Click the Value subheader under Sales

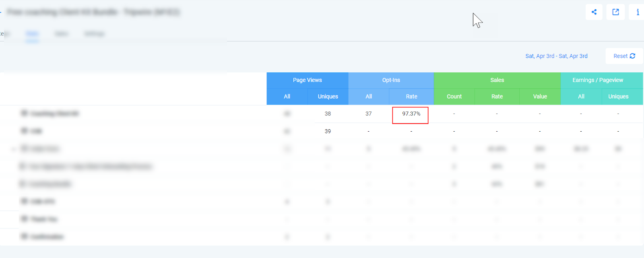[x=540, y=97]
